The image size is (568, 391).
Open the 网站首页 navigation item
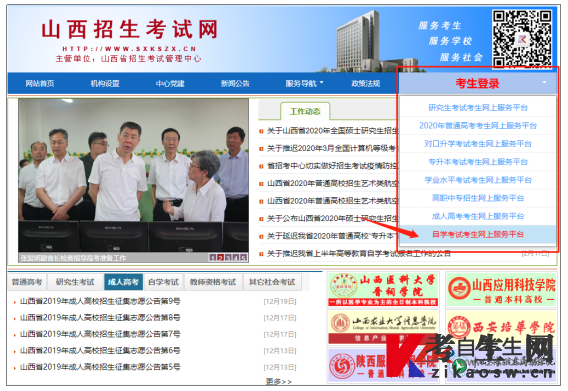click(40, 84)
